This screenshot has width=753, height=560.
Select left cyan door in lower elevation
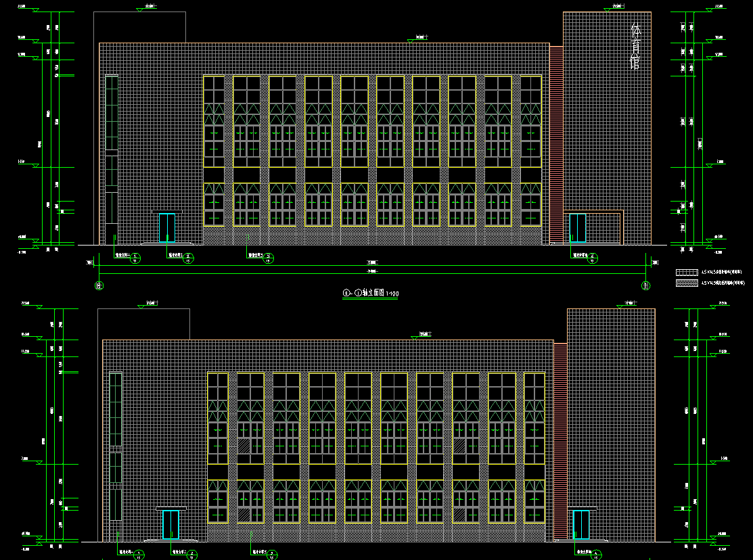(170, 525)
